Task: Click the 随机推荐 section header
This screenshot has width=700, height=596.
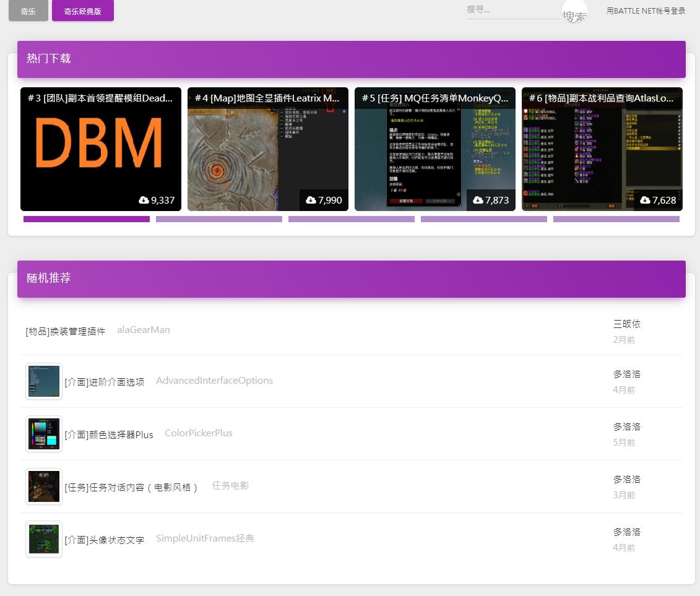Action: pos(352,279)
